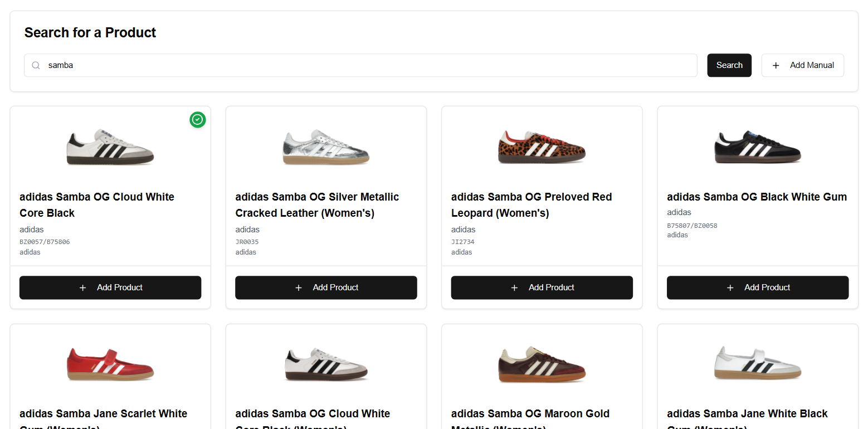The width and height of the screenshot is (868, 429).
Task: Select the Preloved Red Leopard shoe image
Action: point(542,147)
